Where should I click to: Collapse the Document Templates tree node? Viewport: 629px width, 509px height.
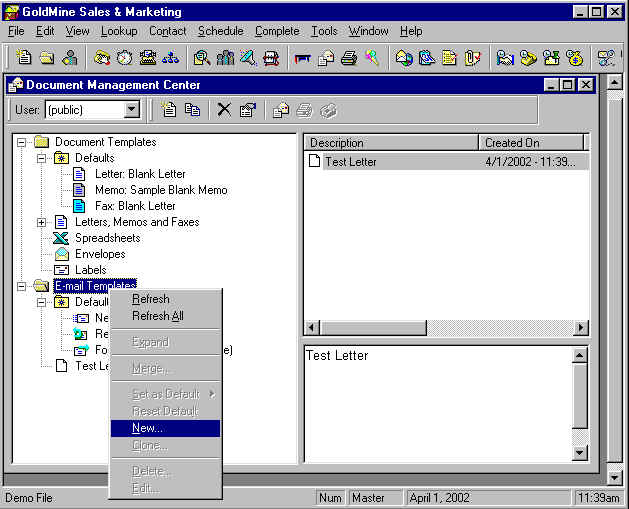click(21, 142)
